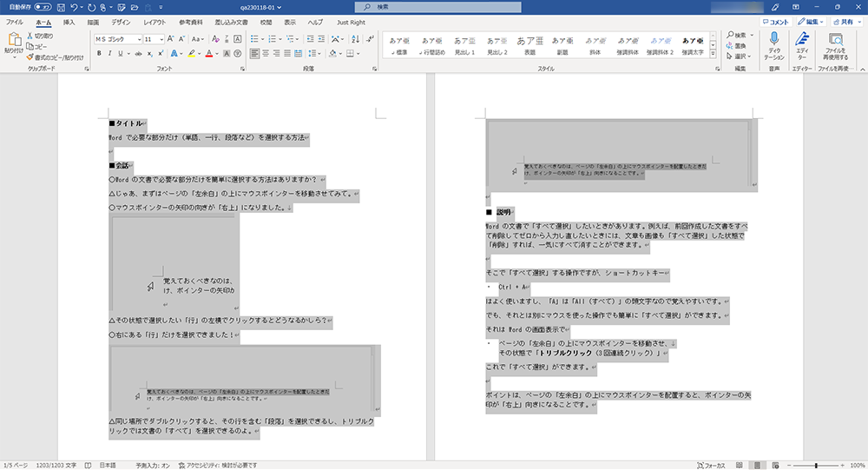Viewport: 868px width, 470px height.
Task: Switch to the デザイン tab
Action: (x=121, y=23)
